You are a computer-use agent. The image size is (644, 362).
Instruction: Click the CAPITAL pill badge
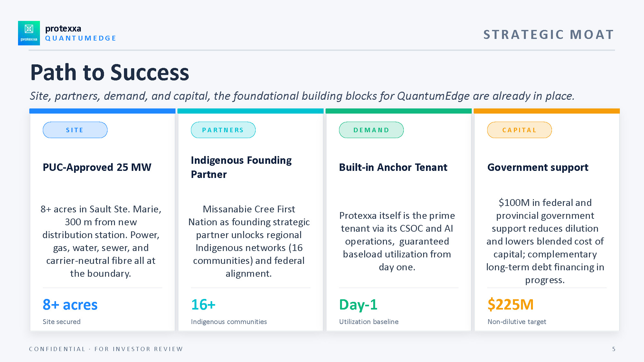coord(519,130)
